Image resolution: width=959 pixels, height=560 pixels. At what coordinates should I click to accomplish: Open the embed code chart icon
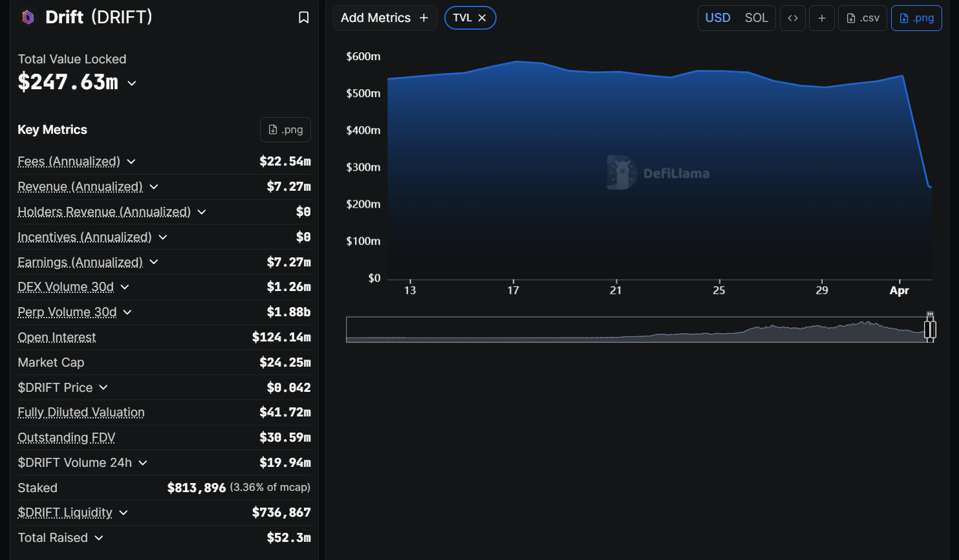(792, 18)
